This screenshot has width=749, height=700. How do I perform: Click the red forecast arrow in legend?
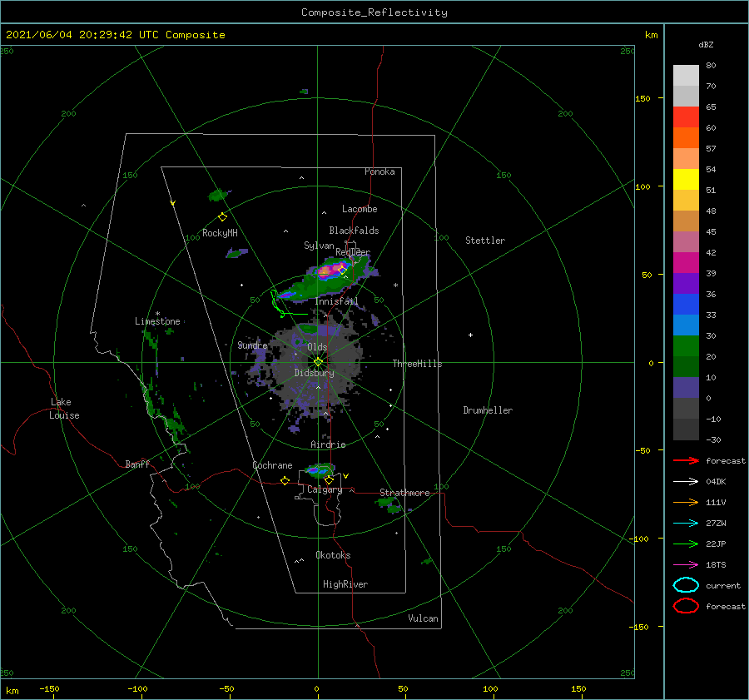(686, 460)
